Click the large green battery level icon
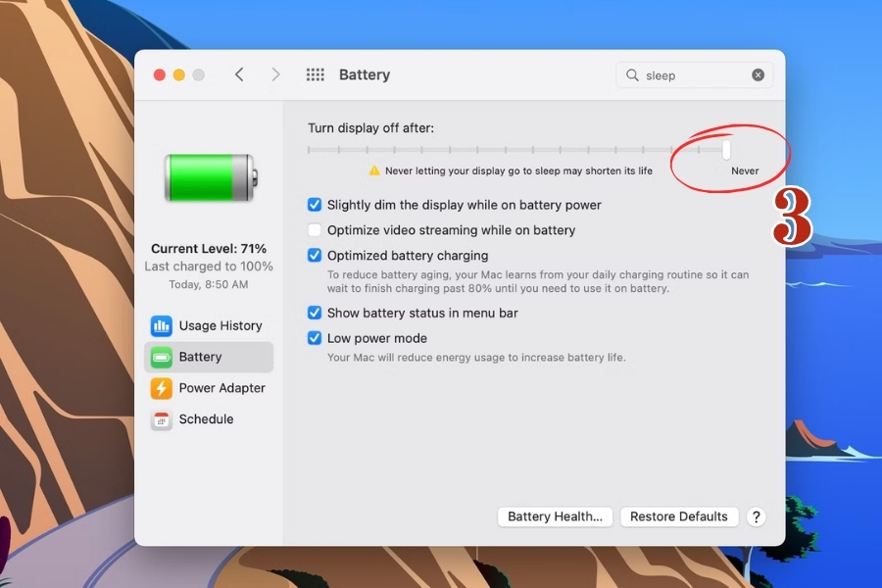The height and width of the screenshot is (588, 882). tap(210, 178)
